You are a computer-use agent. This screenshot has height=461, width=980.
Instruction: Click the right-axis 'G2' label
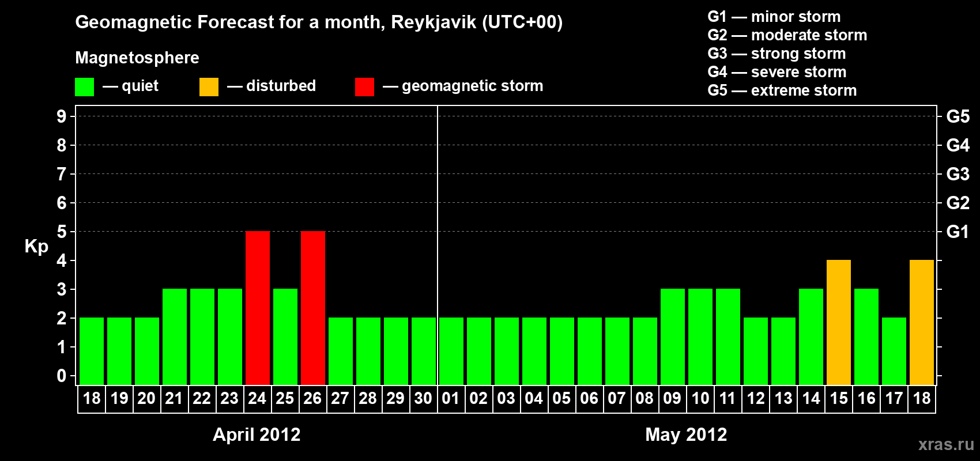[x=958, y=203]
